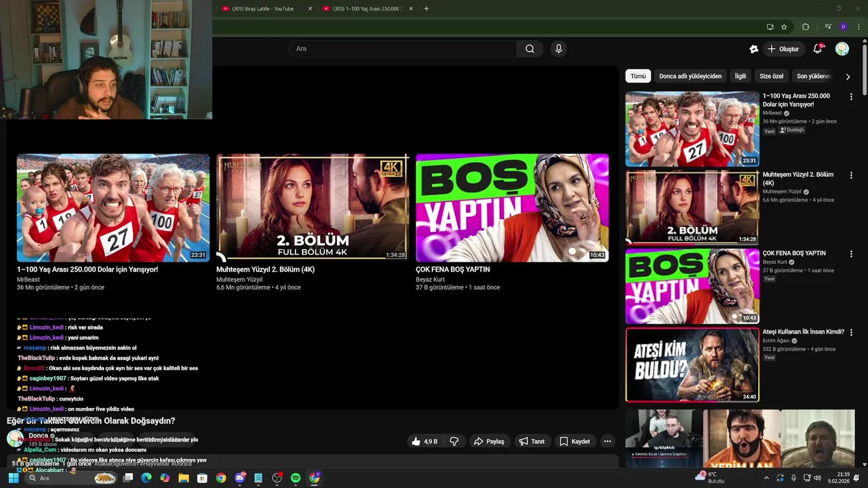Switch to Biraz Latife YouTube tab
868x488 pixels.
[262, 9]
